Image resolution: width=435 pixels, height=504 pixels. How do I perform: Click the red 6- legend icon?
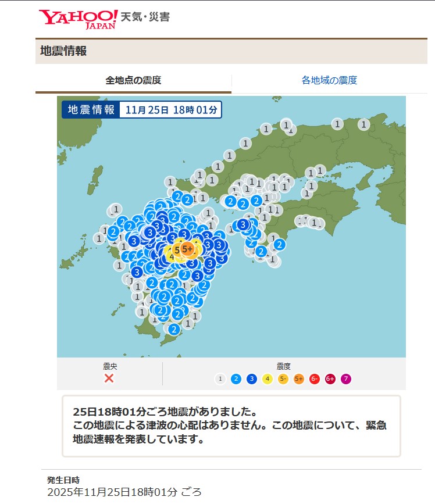click(314, 379)
